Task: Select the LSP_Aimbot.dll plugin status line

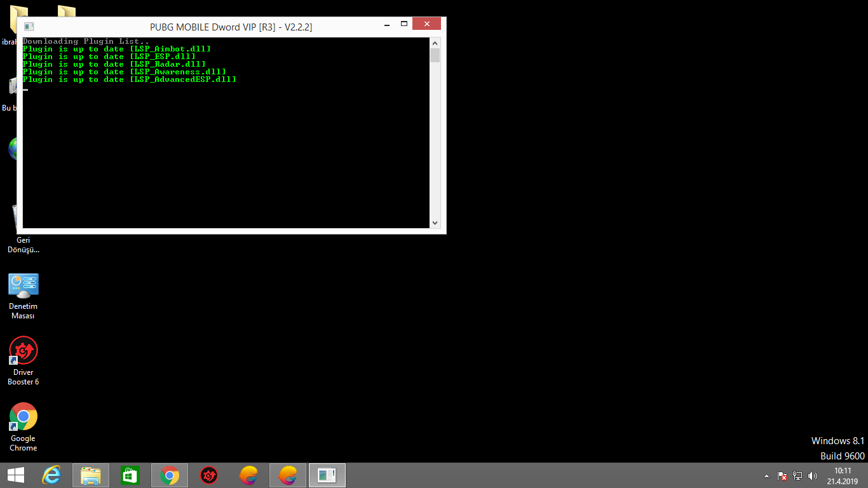Action: 116,49
